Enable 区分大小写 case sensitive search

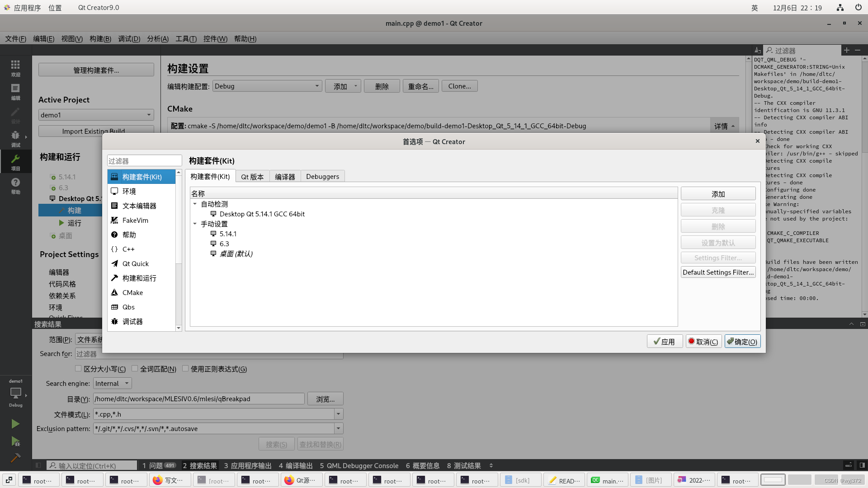coord(78,368)
